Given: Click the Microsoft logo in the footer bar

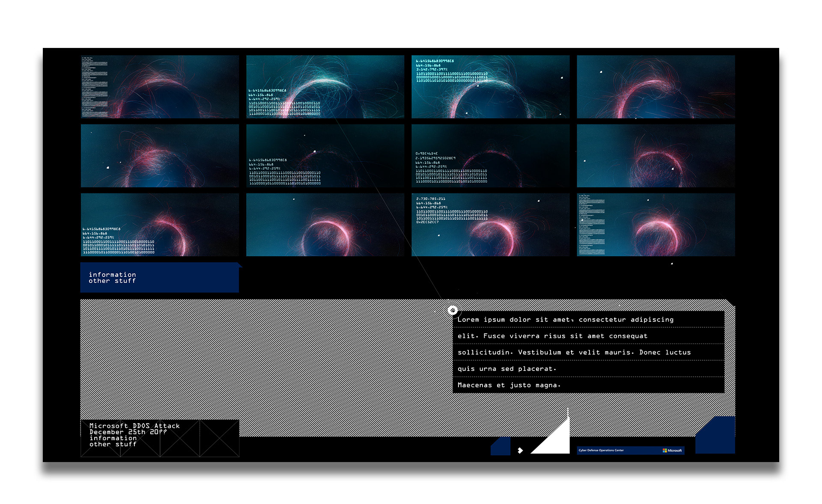Looking at the screenshot, I should [x=672, y=450].
